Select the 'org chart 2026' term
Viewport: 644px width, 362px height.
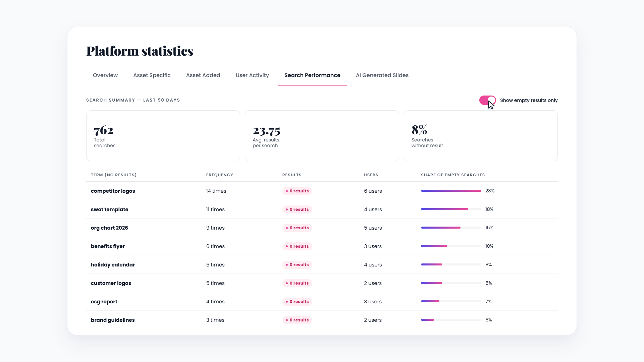pos(109,228)
